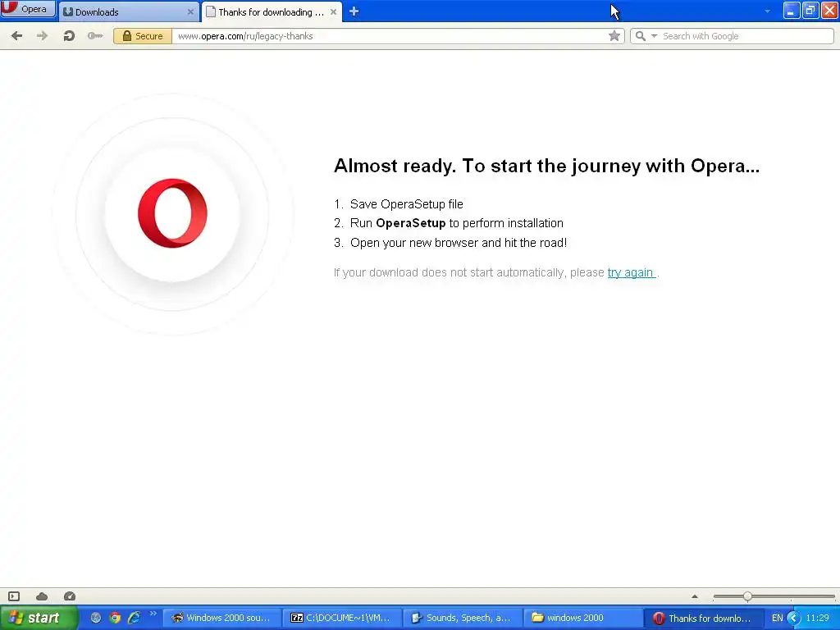Switch to the 7z C:\DOCUME~1 taskbar window
The height and width of the screenshot is (630, 840).
coord(342,618)
